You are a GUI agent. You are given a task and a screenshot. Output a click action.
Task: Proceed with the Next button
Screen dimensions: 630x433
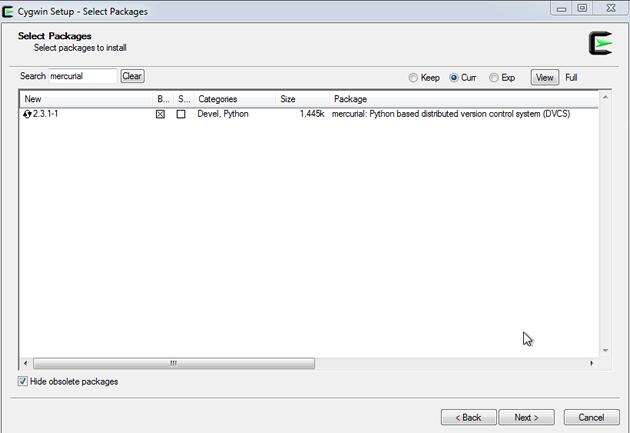[x=526, y=417]
